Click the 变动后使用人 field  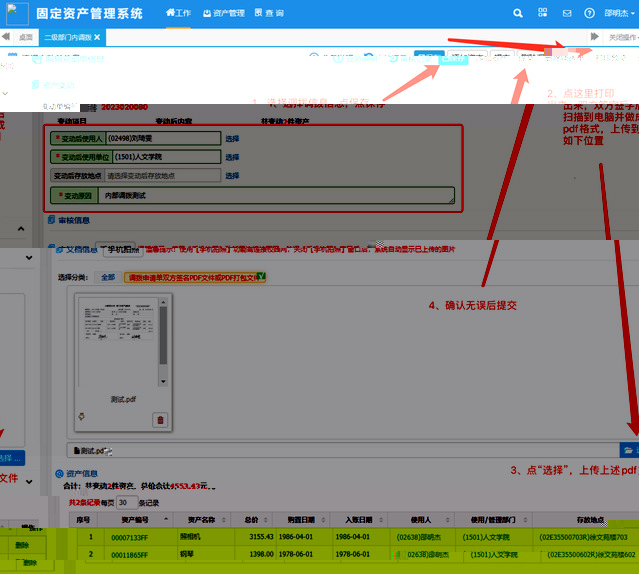(x=163, y=139)
